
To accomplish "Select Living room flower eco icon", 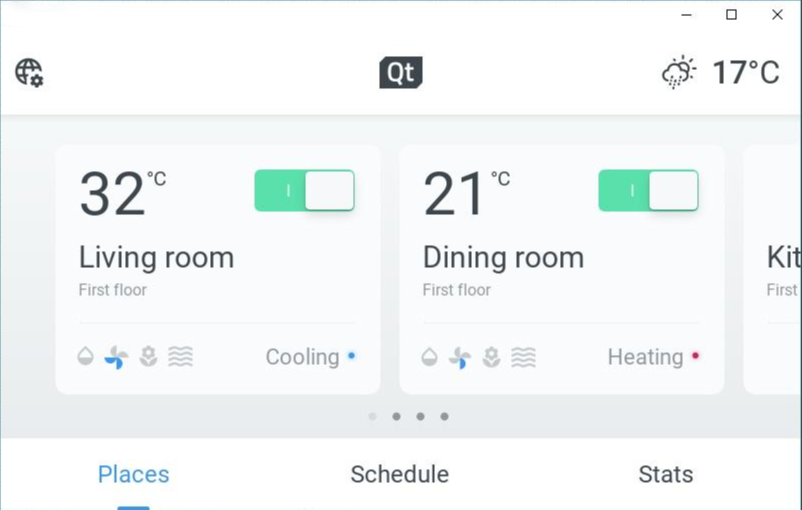I will (x=148, y=357).
